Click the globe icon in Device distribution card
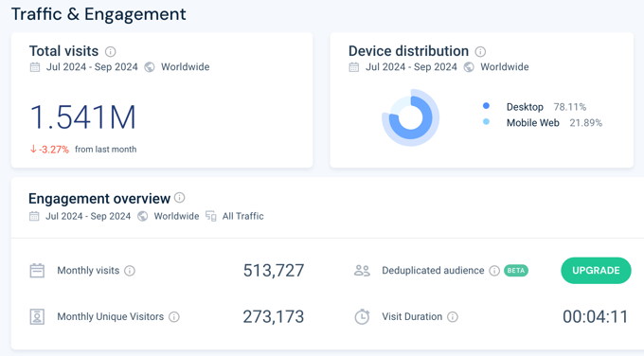 pyautogui.click(x=469, y=67)
